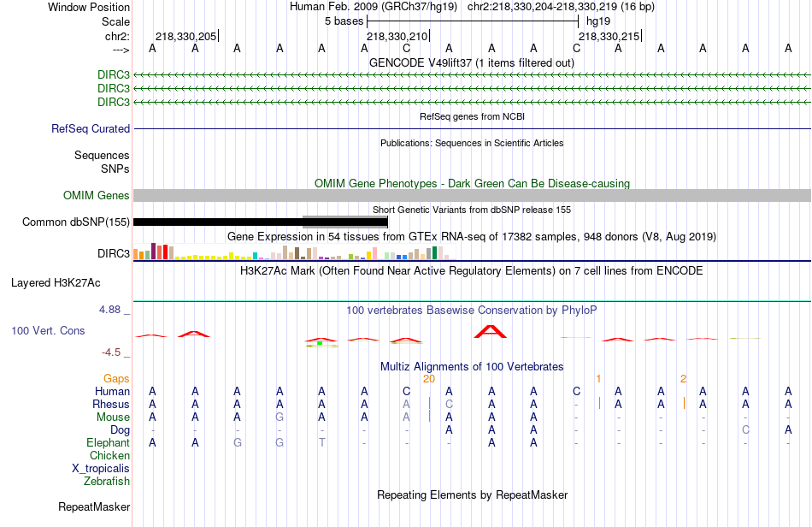Click the gap count 2 in Gaps row
Viewport: 812px width, 527px height.
pyautogui.click(x=683, y=378)
